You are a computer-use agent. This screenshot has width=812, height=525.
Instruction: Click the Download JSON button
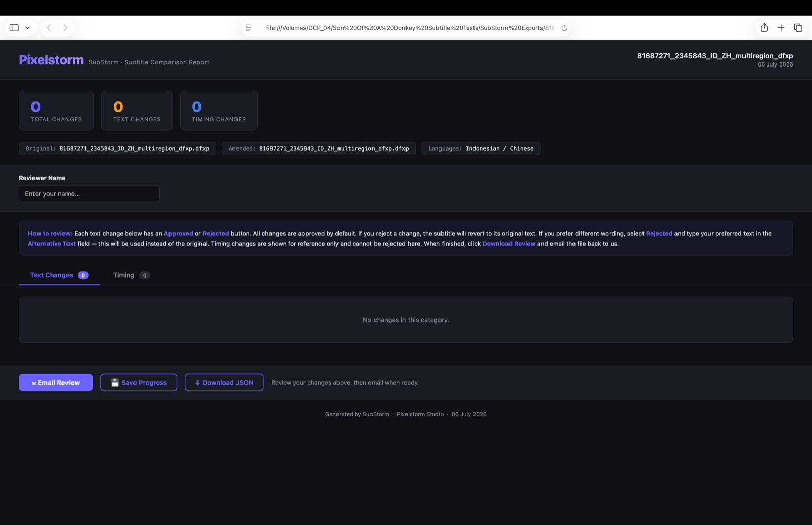point(224,382)
